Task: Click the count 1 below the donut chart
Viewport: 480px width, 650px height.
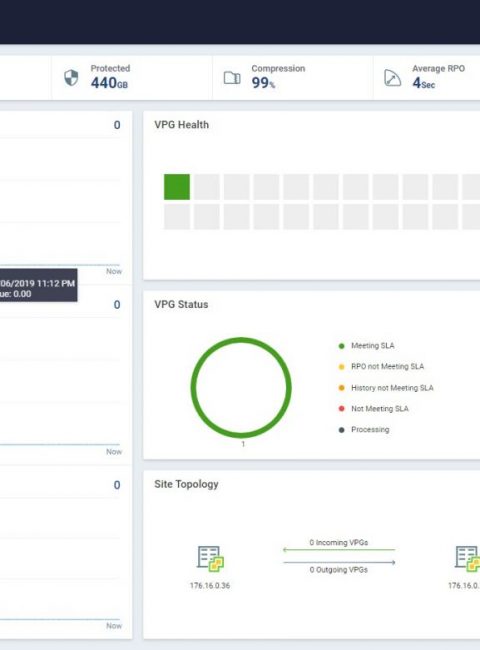Action: tap(243, 444)
